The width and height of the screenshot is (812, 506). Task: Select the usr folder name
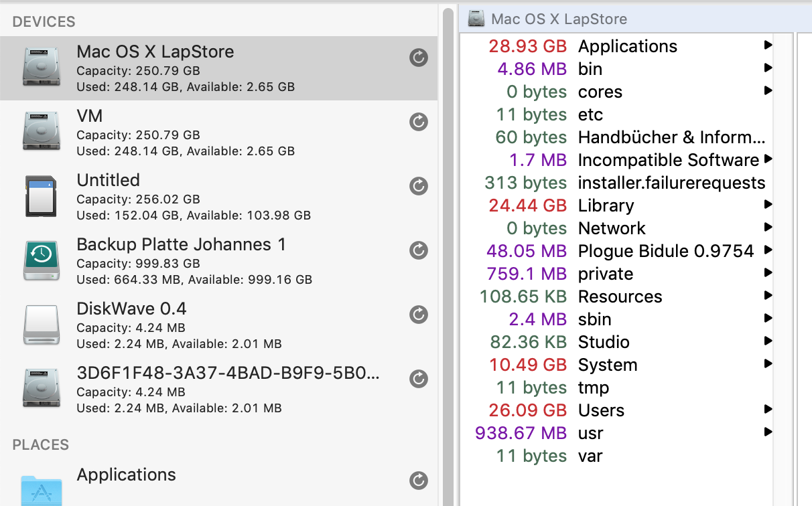coord(591,433)
